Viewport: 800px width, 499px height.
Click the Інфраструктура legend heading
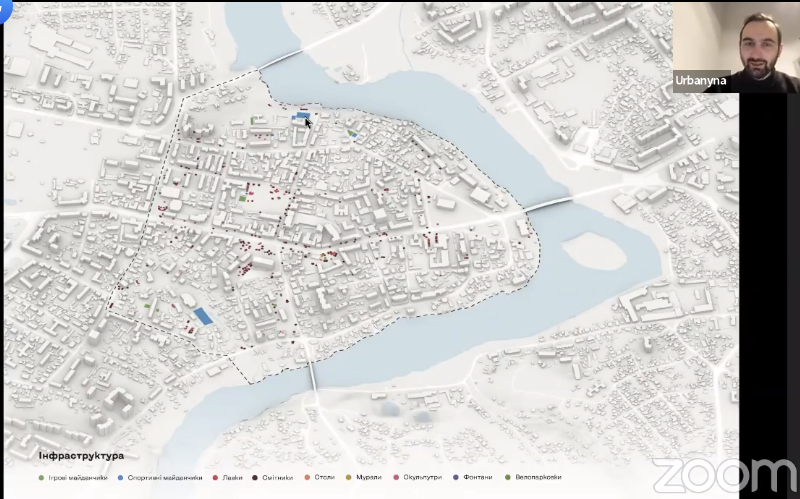[x=82, y=456]
